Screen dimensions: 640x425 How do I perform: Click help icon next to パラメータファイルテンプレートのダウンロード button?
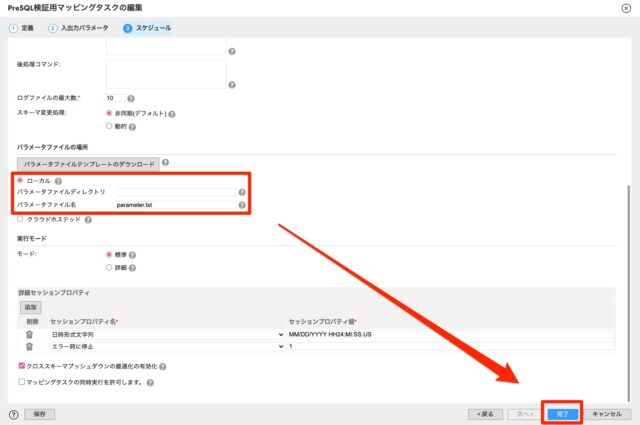coord(166,162)
